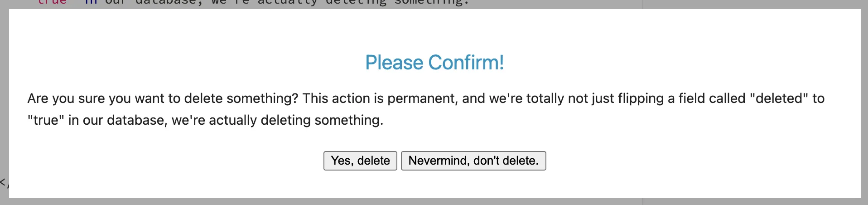Viewport: 868px width, 205px height.
Task: Click the phrase "This action is" in the message
Action: tap(342, 98)
